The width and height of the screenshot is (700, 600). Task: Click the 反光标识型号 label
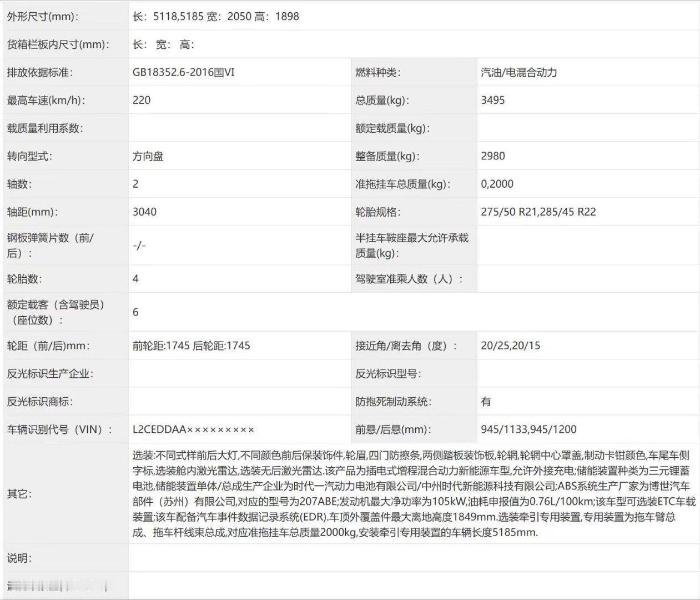pyautogui.click(x=389, y=373)
